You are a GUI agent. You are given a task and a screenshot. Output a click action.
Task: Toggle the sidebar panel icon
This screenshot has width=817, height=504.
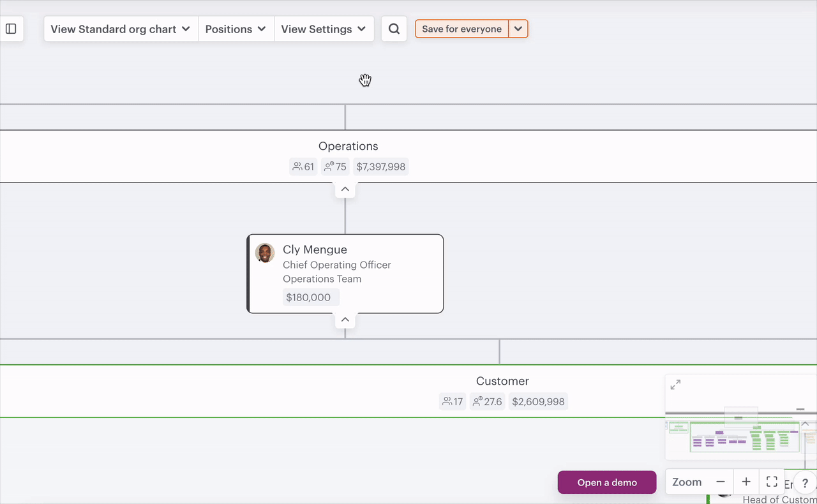pos(11,29)
